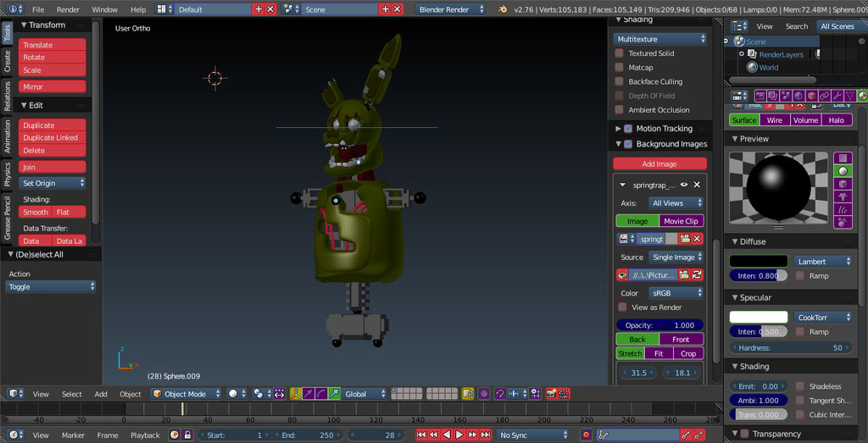Reload the background image
This screenshot has width=868, height=443.
click(x=697, y=274)
